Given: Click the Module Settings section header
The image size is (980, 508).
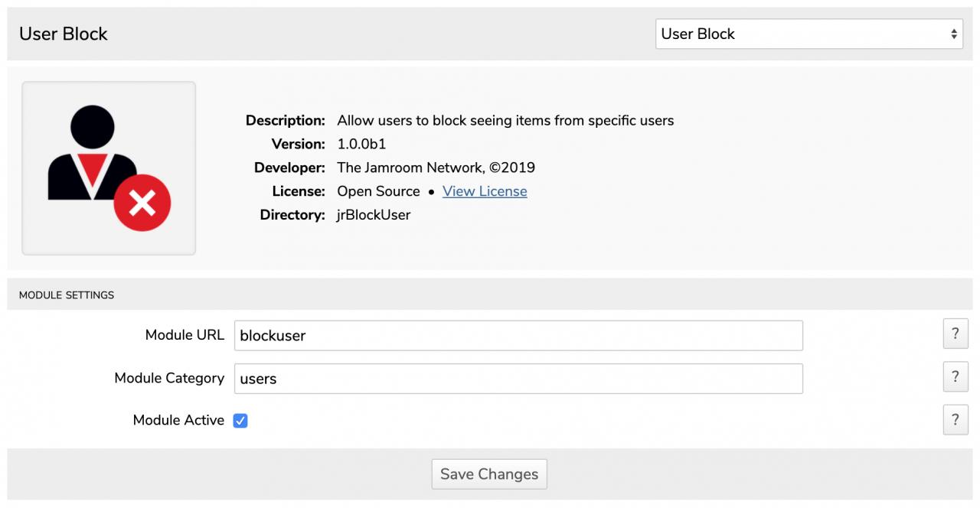Looking at the screenshot, I should 67,295.
